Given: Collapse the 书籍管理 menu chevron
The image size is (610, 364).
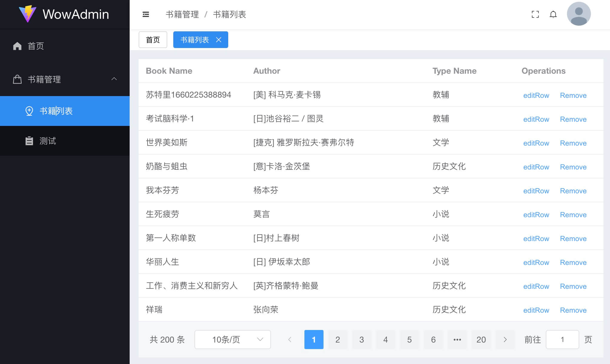Looking at the screenshot, I should (114, 79).
